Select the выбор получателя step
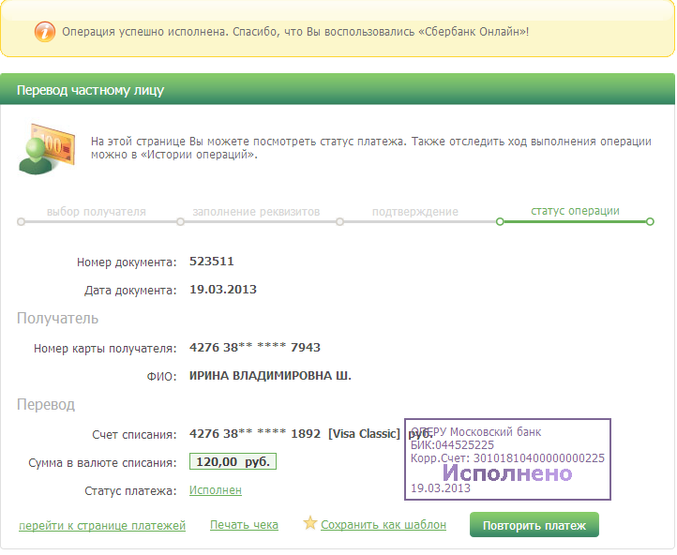Image resolution: width=677 pixels, height=555 pixels. pos(96,211)
